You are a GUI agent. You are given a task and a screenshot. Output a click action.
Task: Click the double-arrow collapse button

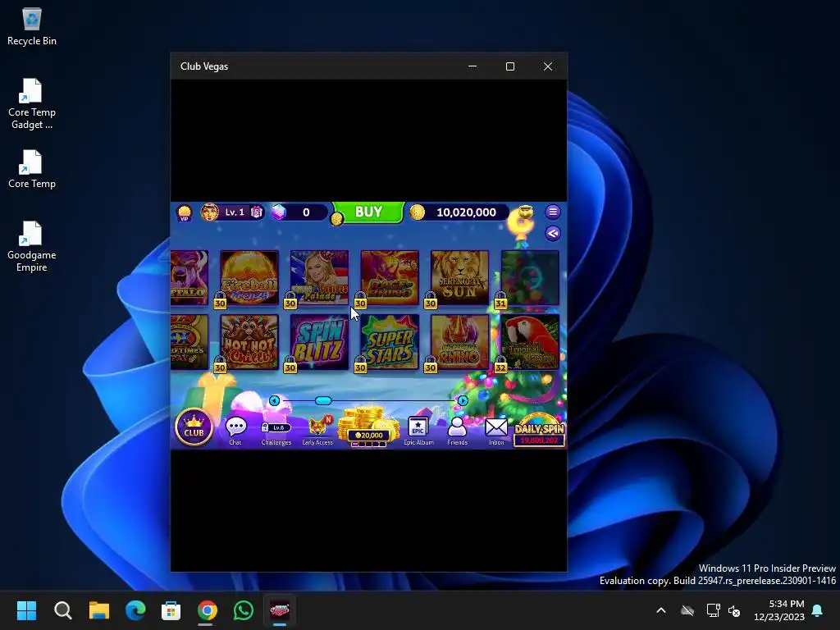(553, 234)
